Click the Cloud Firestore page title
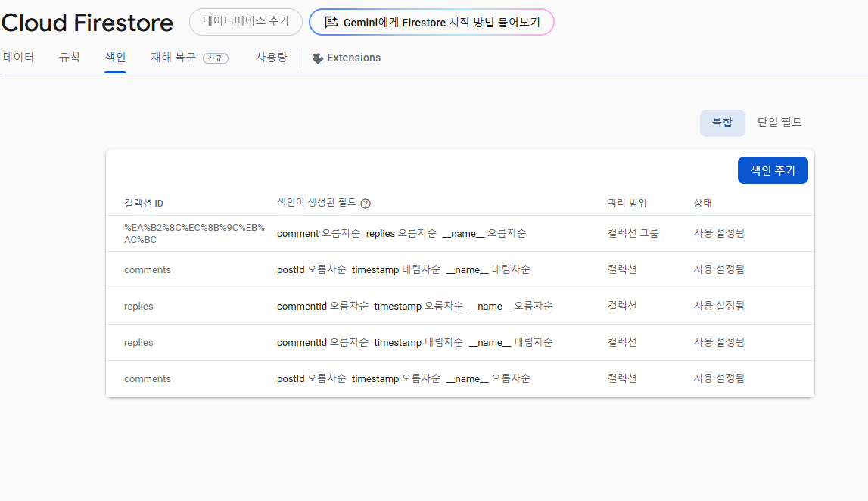Image resolution: width=868 pixels, height=501 pixels. tap(87, 23)
